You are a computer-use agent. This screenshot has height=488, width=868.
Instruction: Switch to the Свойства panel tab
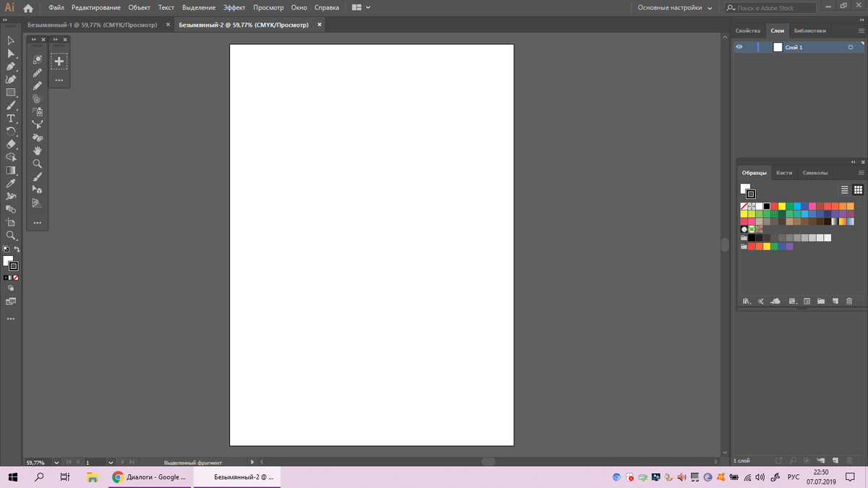click(748, 31)
